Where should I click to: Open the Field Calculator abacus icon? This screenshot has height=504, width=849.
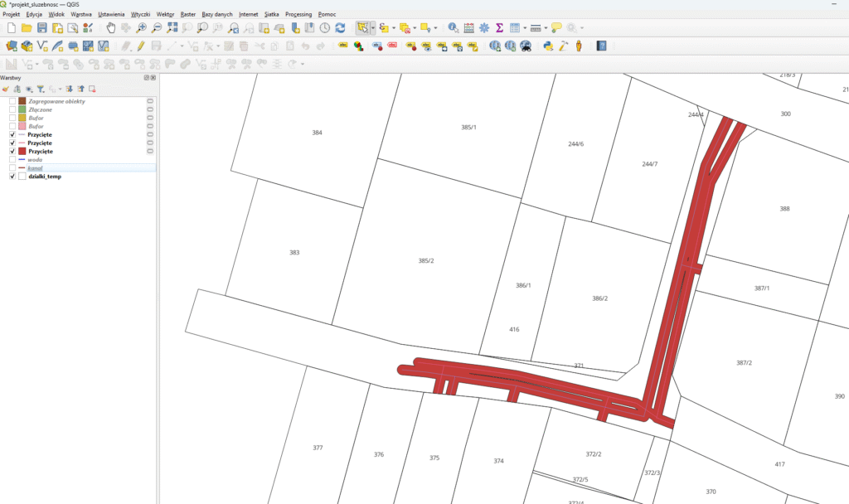[469, 28]
